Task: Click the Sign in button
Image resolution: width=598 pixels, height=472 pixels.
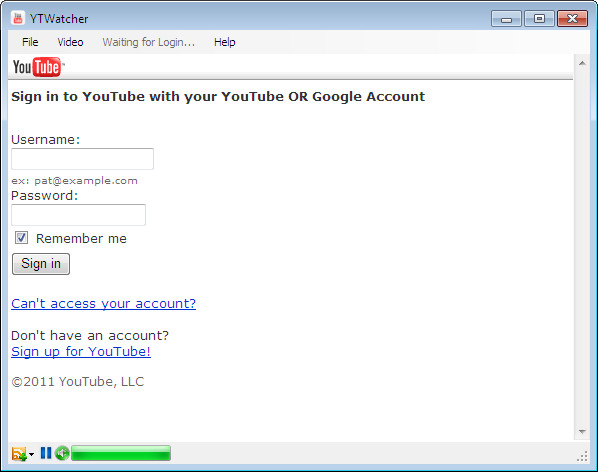Action: point(41,264)
